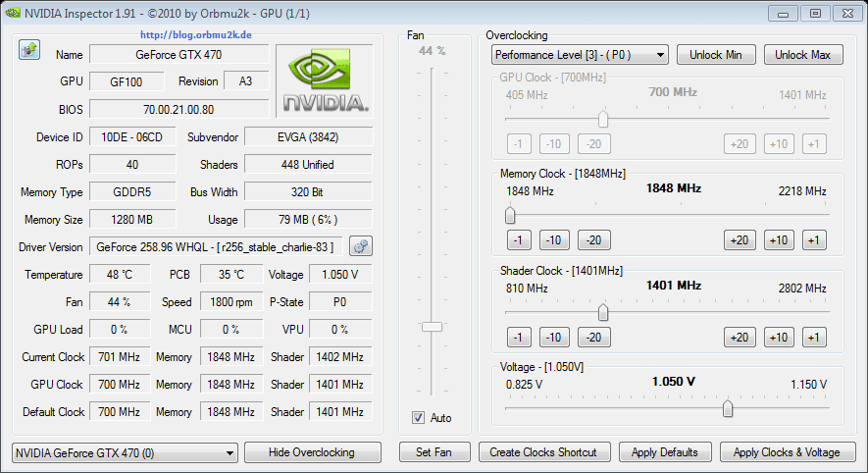Click the Revision A3 value
This screenshot has height=473, width=868.
(x=246, y=81)
